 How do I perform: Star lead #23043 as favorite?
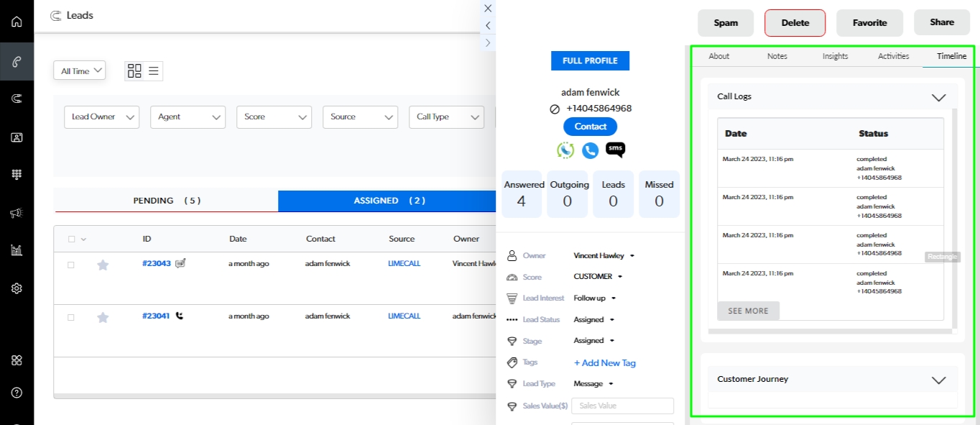point(103,265)
